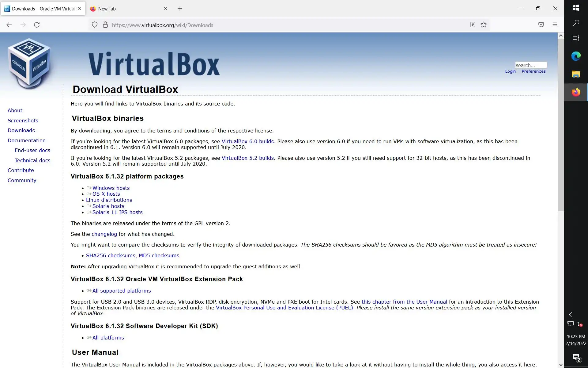588x368 pixels.
Task: Toggle the muted volume tray icon
Action: [579, 324]
